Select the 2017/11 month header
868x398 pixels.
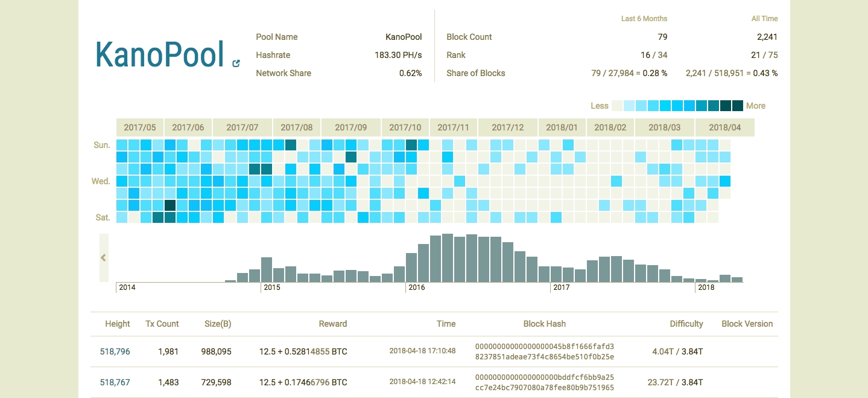(x=454, y=127)
